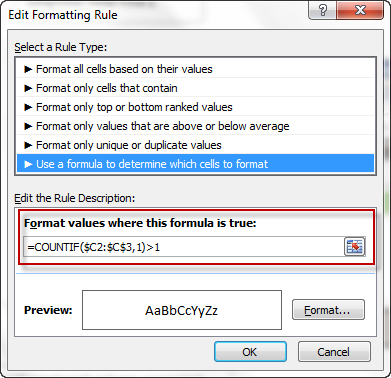Confirm the rule with OK

250,352
